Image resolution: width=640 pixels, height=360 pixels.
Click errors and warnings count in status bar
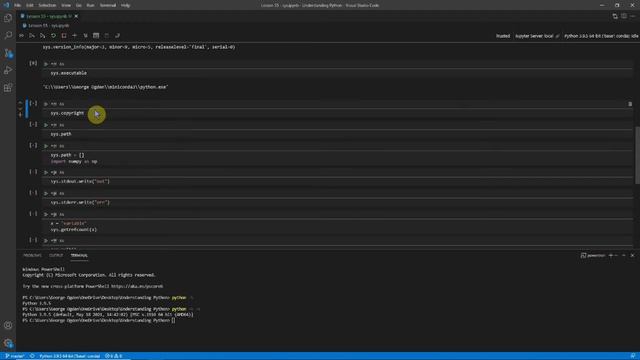[x=113, y=356]
